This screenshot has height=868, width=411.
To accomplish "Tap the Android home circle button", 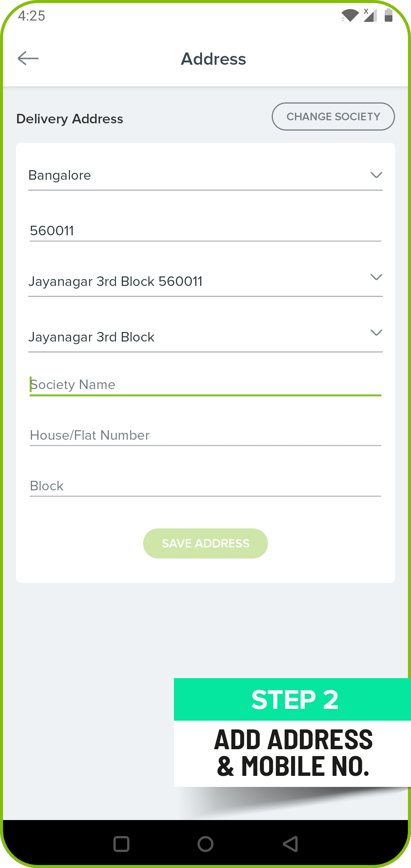I will tap(205, 844).
